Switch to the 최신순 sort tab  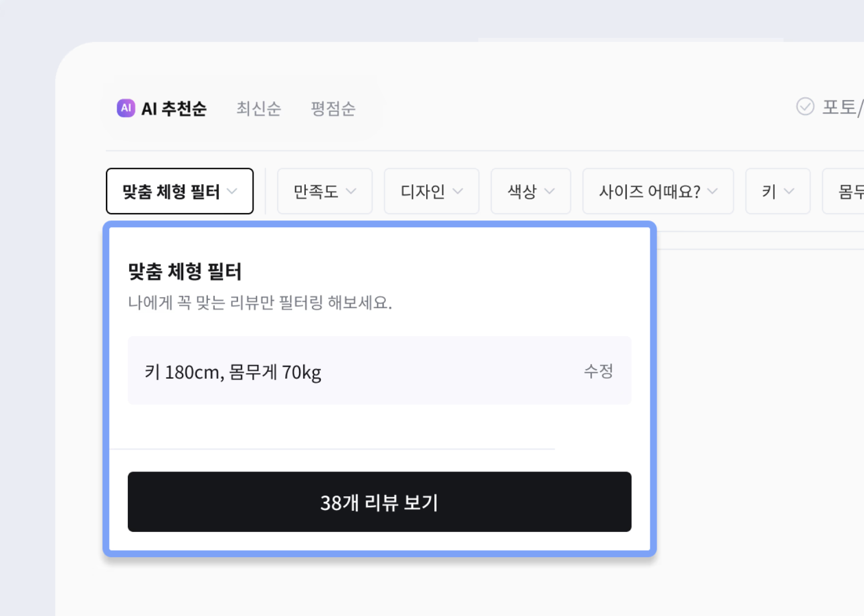click(259, 108)
